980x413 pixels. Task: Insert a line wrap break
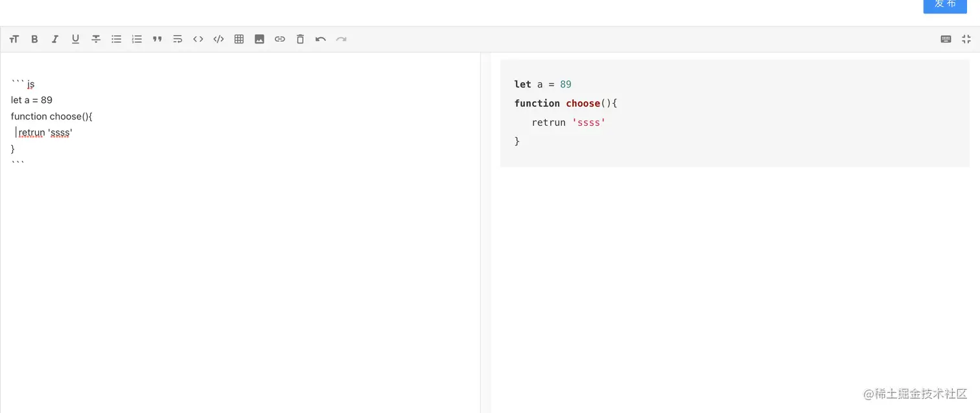pos(178,39)
